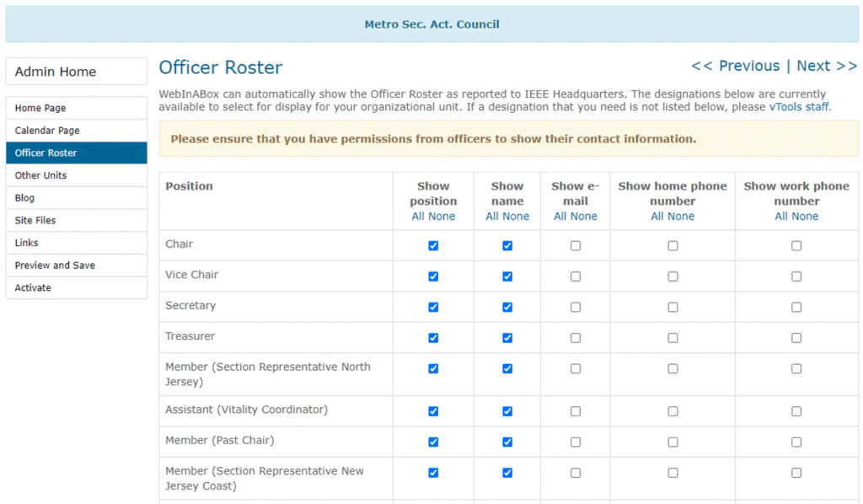This screenshot has width=863, height=504.
Task: Go to the Previous step
Action: coord(735,66)
